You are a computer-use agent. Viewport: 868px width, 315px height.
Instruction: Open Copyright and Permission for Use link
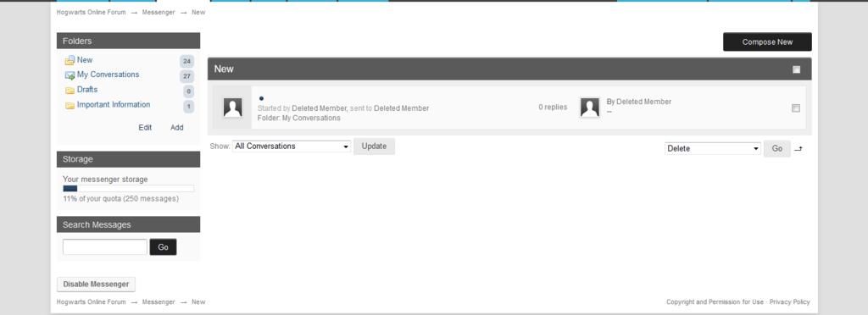tap(715, 302)
